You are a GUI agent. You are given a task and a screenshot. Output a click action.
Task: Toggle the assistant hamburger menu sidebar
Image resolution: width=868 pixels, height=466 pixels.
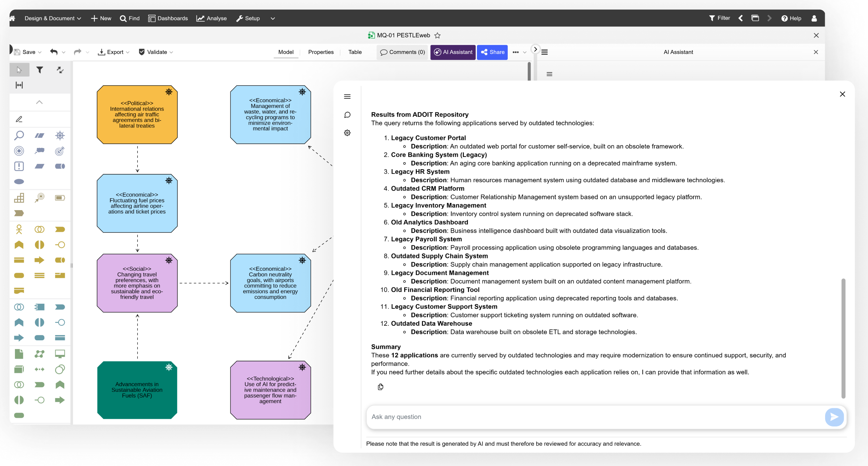pyautogui.click(x=347, y=97)
